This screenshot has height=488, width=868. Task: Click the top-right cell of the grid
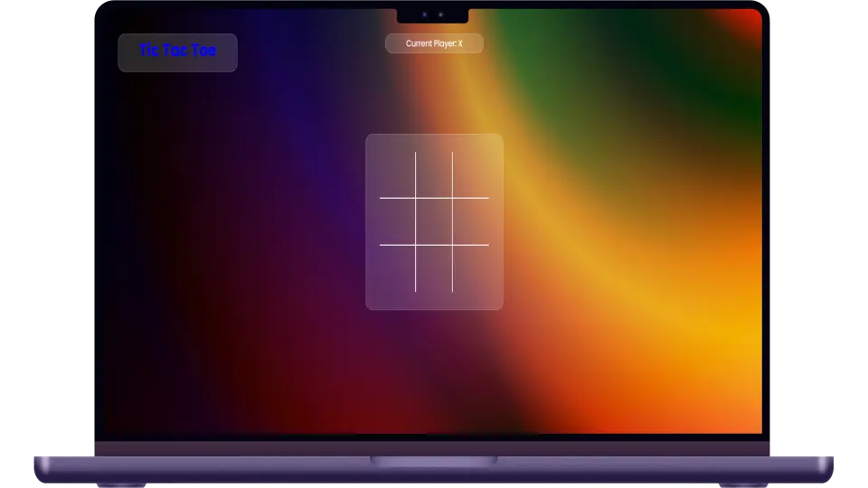470,174
